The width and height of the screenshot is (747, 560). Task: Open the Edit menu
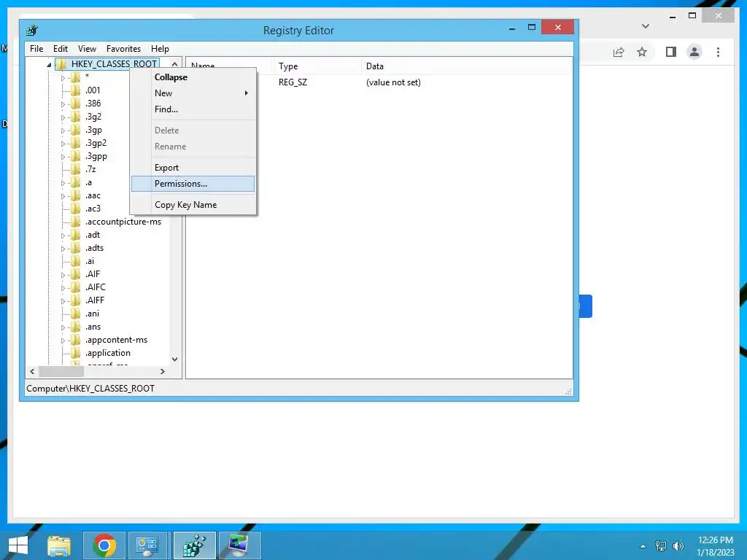61,49
